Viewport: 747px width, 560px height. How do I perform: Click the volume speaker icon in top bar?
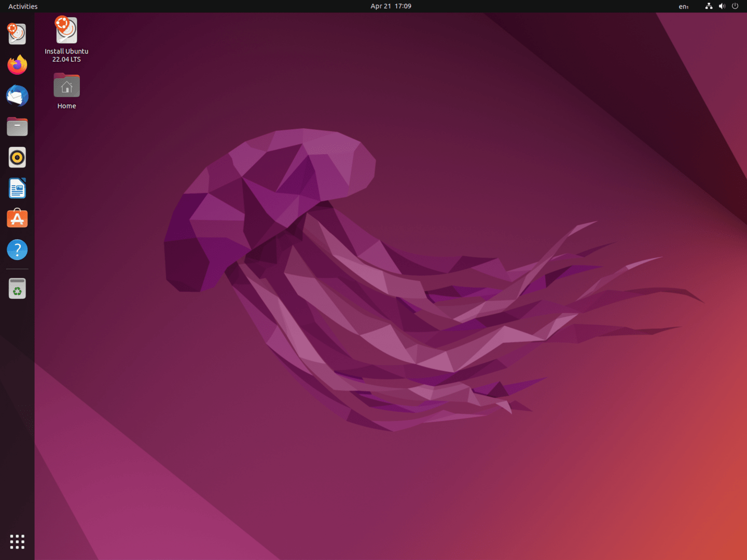(722, 6)
